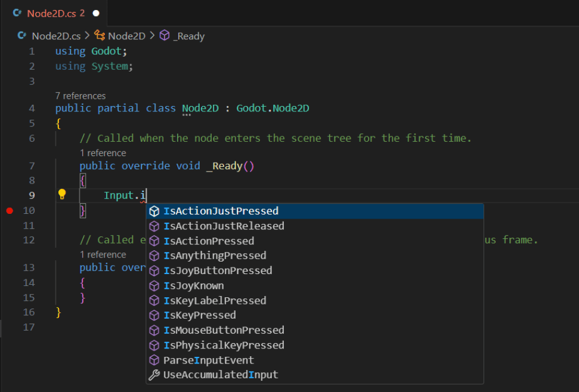Choose IsActionPressed from autocomplete list
579x392 pixels.
(x=315, y=241)
